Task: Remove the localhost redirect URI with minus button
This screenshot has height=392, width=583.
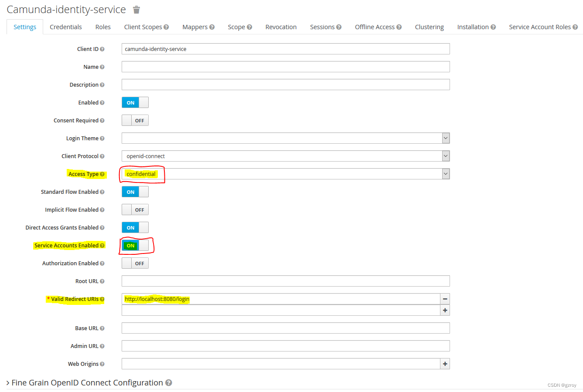Action: click(x=445, y=299)
